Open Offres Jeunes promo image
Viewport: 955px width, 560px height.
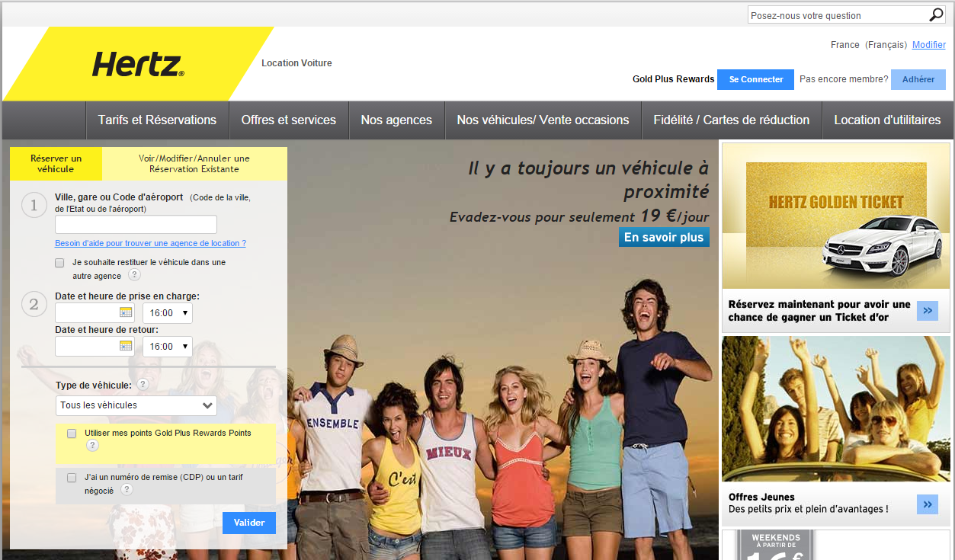tap(836, 409)
